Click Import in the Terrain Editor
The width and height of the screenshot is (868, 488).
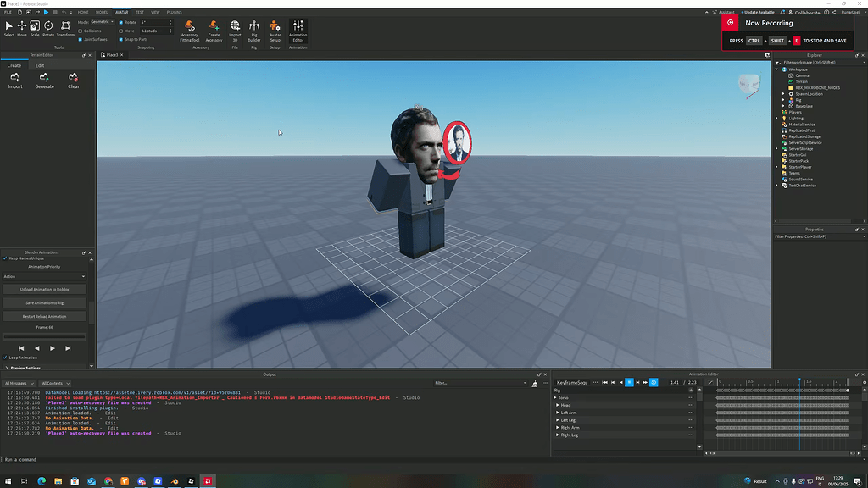[x=15, y=80]
